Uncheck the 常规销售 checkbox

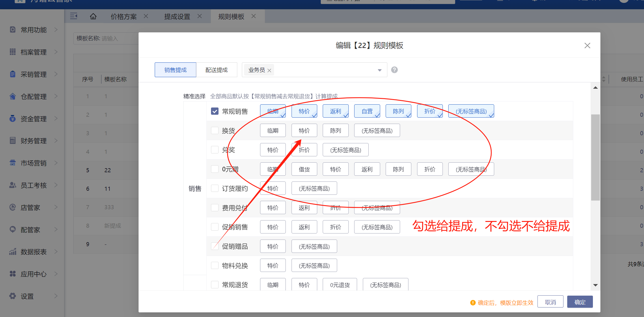click(215, 111)
